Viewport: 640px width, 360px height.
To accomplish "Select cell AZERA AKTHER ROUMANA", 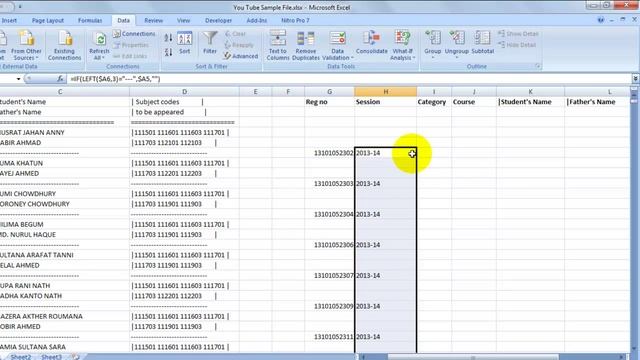I will [64, 316].
